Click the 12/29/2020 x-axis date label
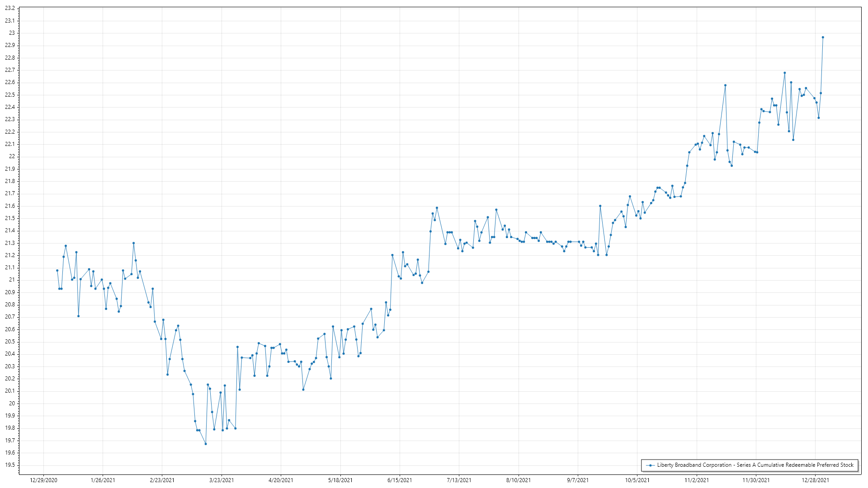The image size is (868, 488). (43, 480)
